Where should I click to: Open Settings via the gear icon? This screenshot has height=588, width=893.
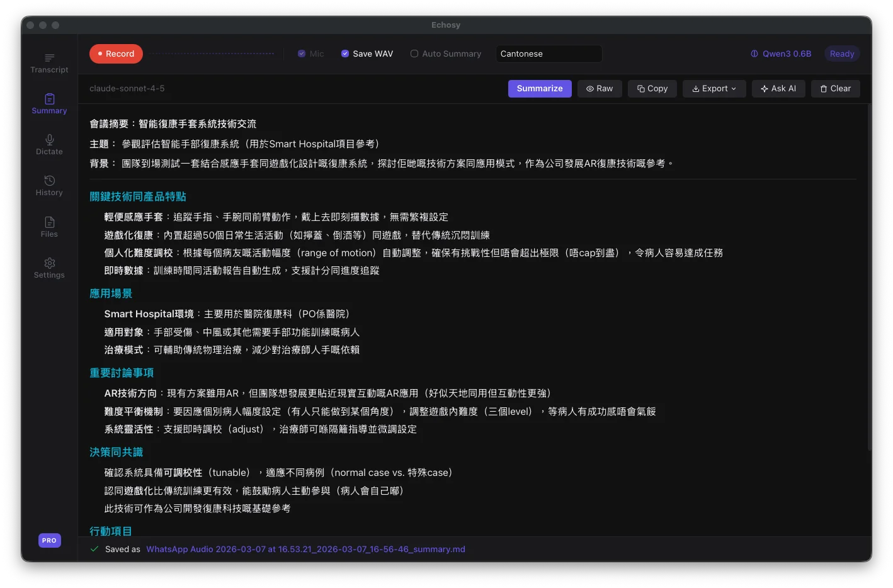pyautogui.click(x=49, y=268)
